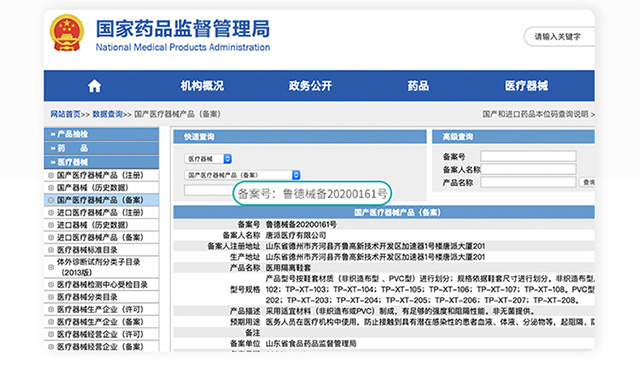This screenshot has height=379, width=640.
Task: Go to 医疗器械 in top navigation
Action: coord(527,86)
